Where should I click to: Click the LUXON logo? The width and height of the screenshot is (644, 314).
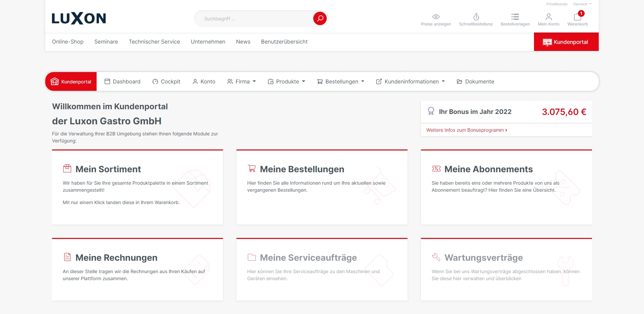79,18
